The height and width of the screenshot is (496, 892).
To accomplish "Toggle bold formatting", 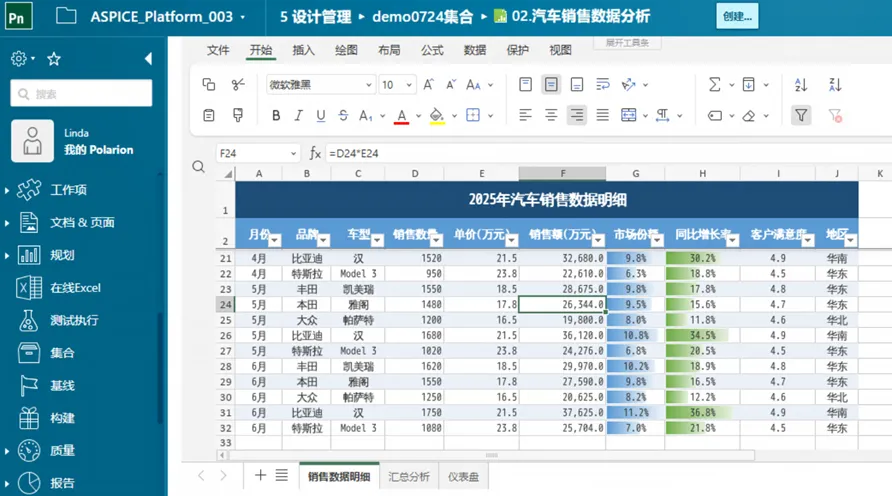I will tap(276, 115).
